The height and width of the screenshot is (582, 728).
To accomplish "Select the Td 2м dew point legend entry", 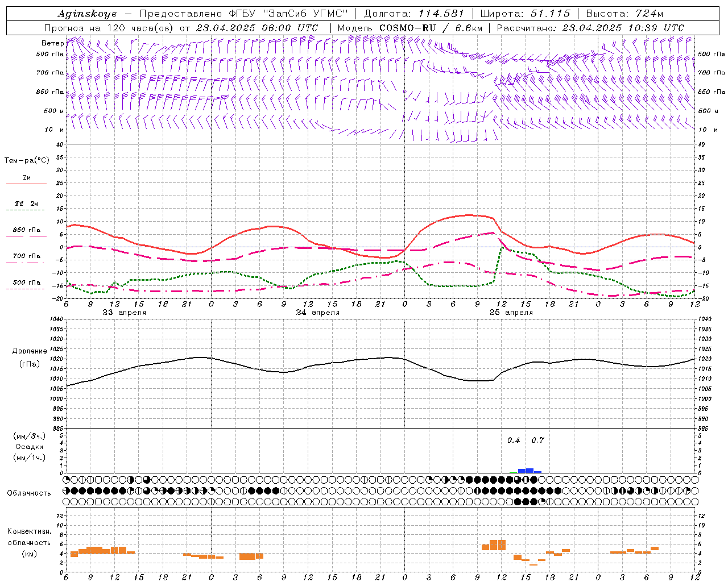I will point(26,203).
